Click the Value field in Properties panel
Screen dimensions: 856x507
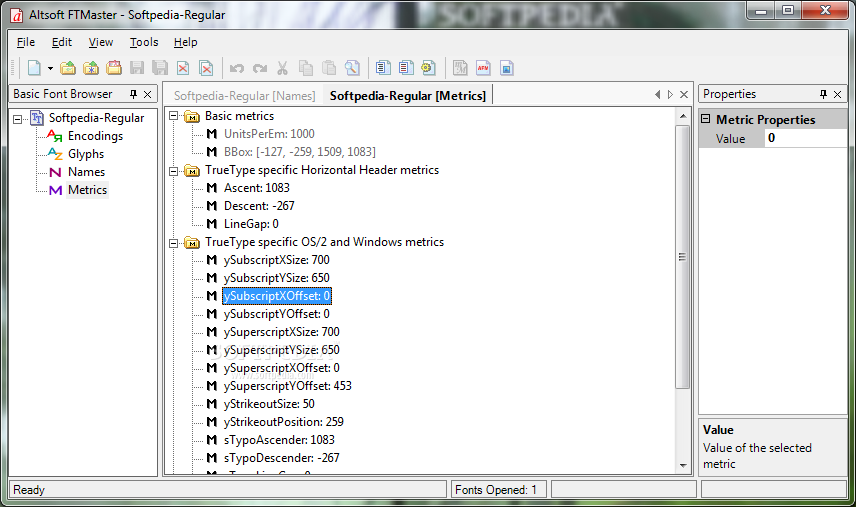point(805,138)
